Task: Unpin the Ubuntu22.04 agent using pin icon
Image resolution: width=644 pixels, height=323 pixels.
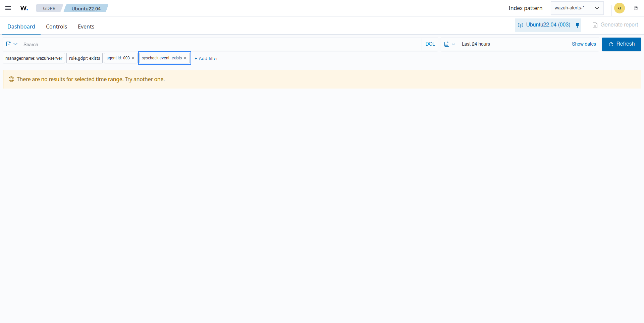Action: tap(577, 25)
